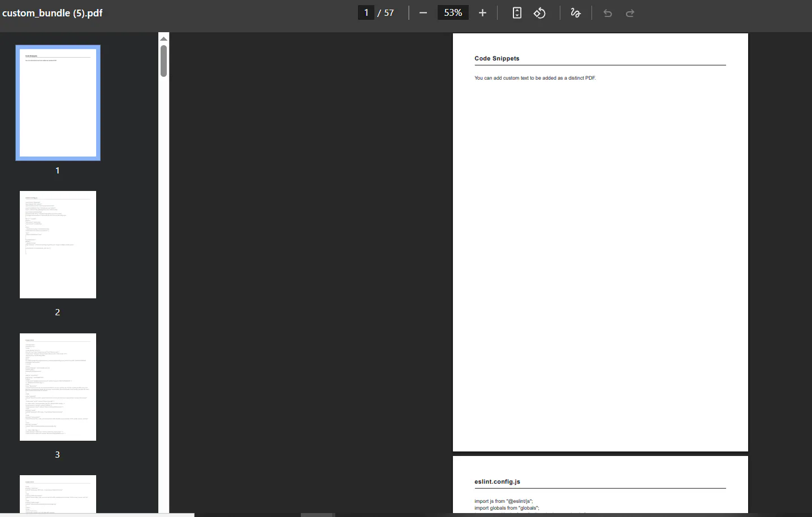Click the fit to page icon
This screenshot has height=517, width=812.
click(x=517, y=12)
